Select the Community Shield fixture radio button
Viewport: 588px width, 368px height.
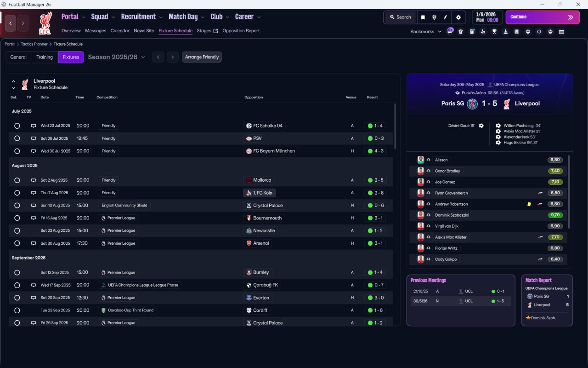tap(17, 206)
